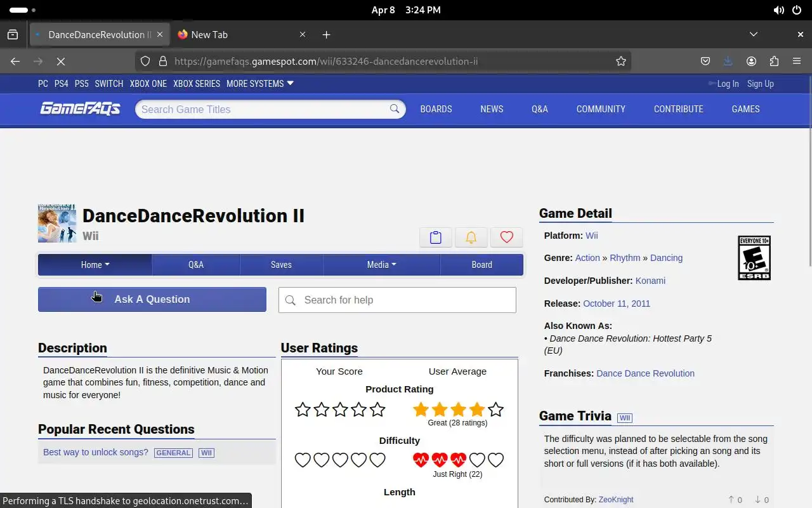The image size is (812, 508).
Task: Set Your Score product rating second star
Action: 322,410
